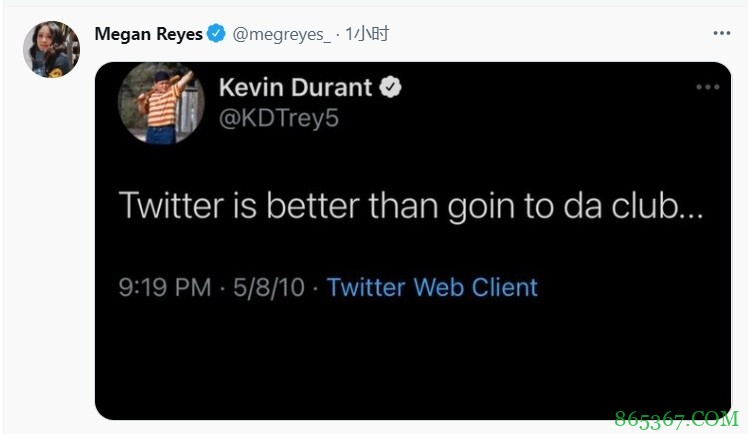Click the separator dot before 1小时
The height and width of the screenshot is (434, 748).
coord(338,34)
